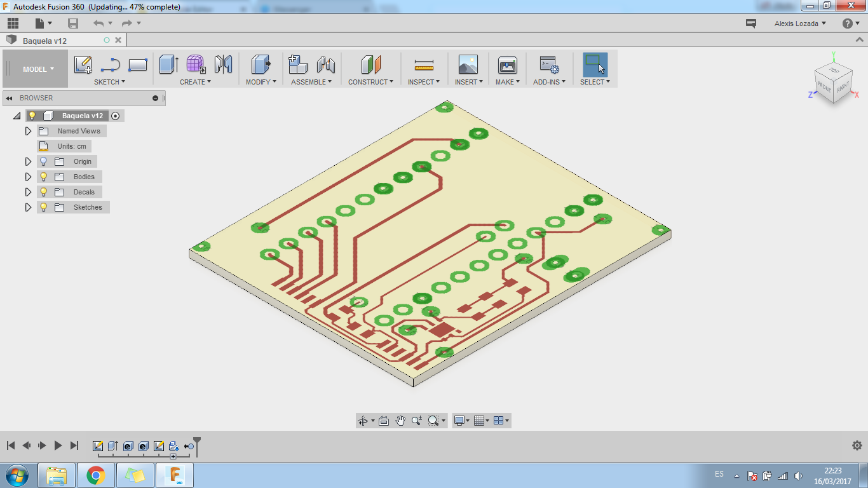
Task: Click the Save icon in Quick Access toolbar
Action: 72,23
